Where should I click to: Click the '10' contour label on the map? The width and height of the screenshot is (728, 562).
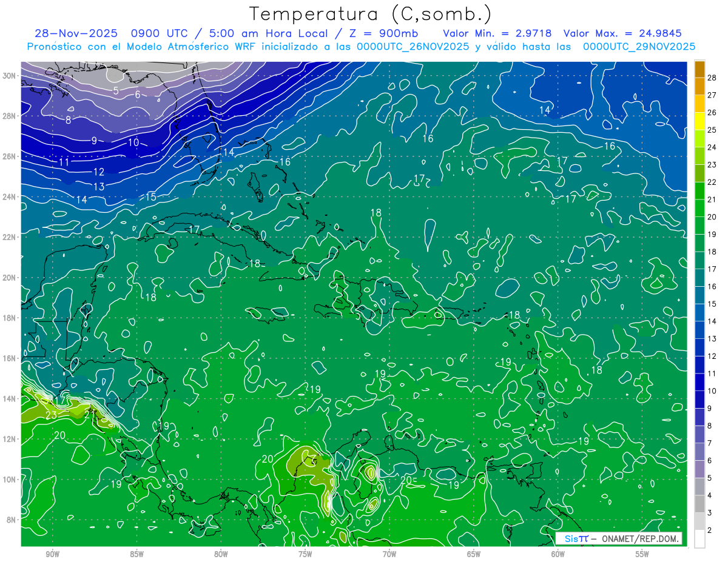133,142
